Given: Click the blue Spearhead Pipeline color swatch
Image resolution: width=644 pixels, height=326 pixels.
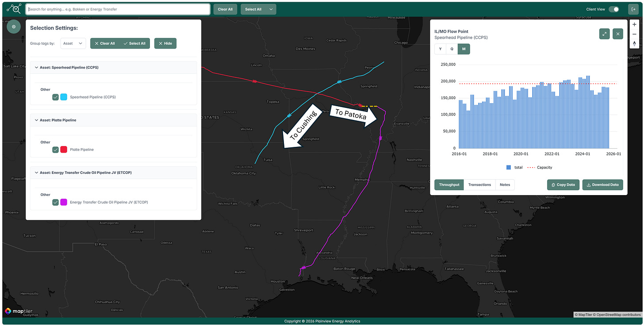Looking at the screenshot, I should tap(64, 97).
